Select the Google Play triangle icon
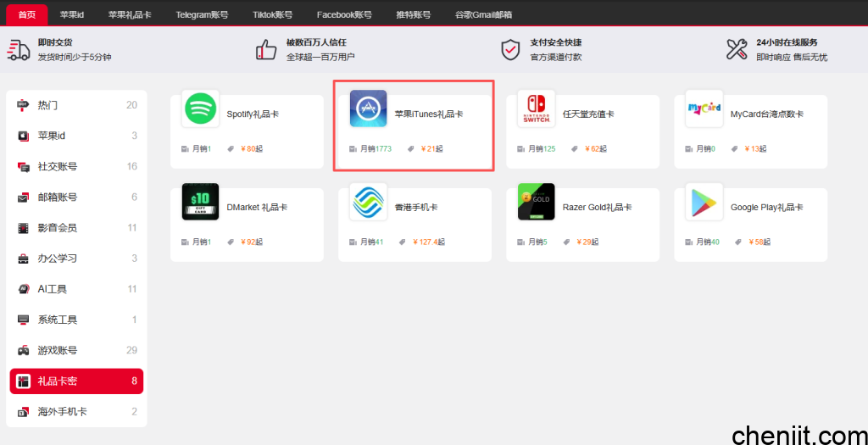 (x=704, y=202)
